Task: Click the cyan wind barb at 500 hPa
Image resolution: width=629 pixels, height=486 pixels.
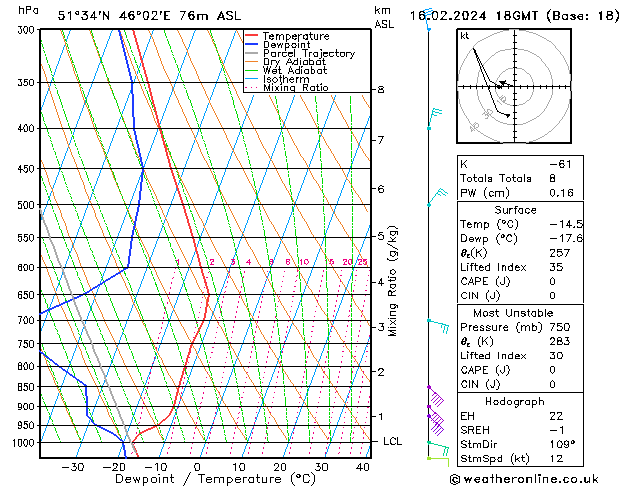Action: 437,197
